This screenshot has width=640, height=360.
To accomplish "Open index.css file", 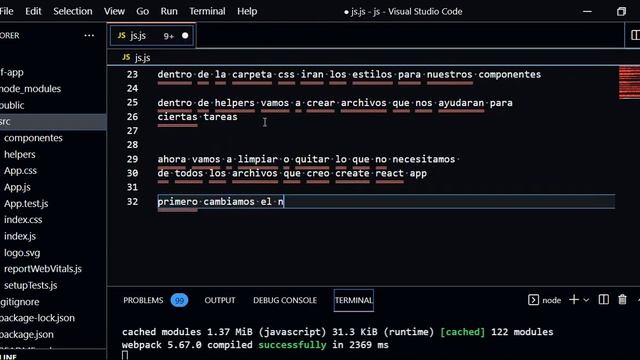I will click(23, 220).
